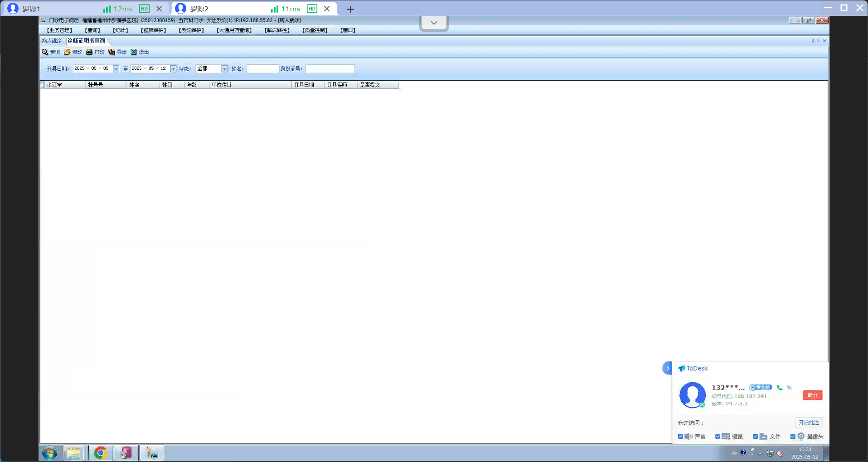Add a new remote session tab

pos(350,9)
